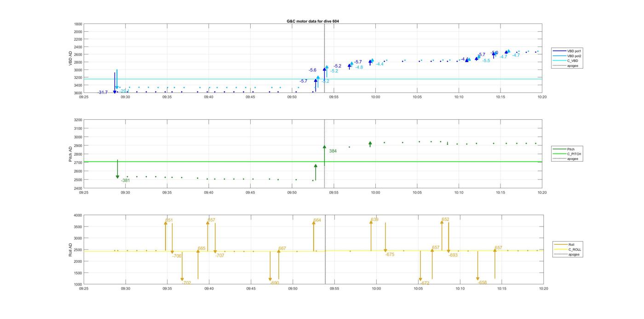Viewport: 644px width, 319px height.
Task: Click the '-31.7' VBD move label
Action: (103, 93)
